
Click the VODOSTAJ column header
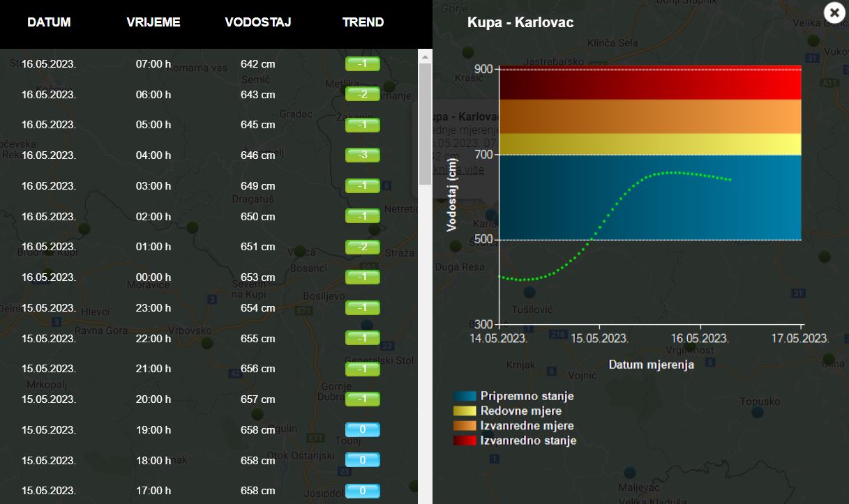coord(257,22)
